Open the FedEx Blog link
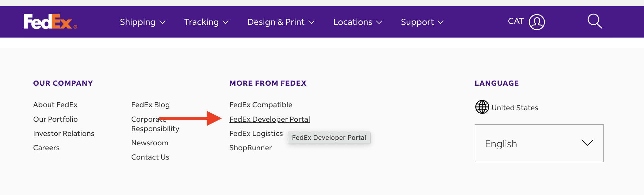The image size is (644, 195). pyautogui.click(x=150, y=105)
